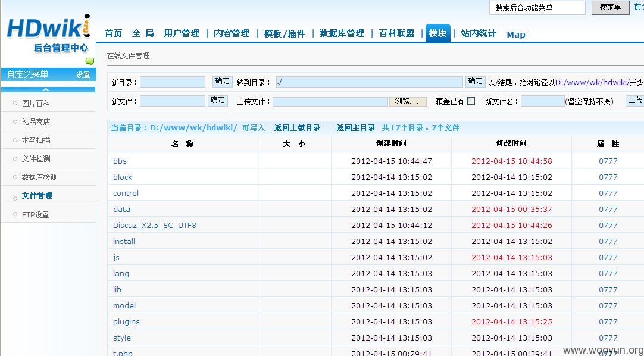The image size is (644, 356).
Task: Click the green chat bubble icon
Action: pyautogui.click(x=89, y=61)
